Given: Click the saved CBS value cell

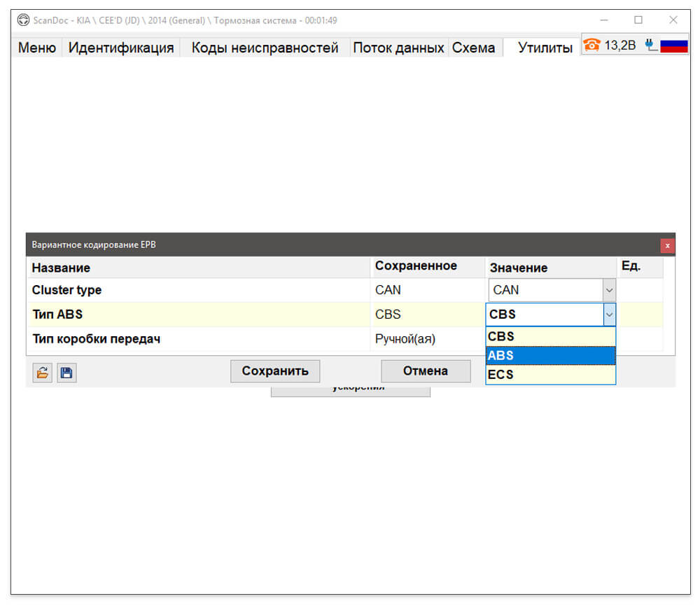Looking at the screenshot, I should pyautogui.click(x=427, y=315).
